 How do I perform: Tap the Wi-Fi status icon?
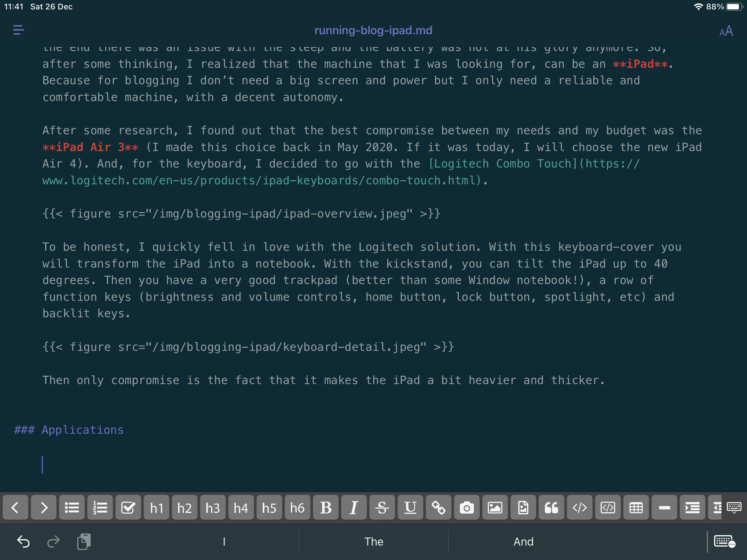698,7
